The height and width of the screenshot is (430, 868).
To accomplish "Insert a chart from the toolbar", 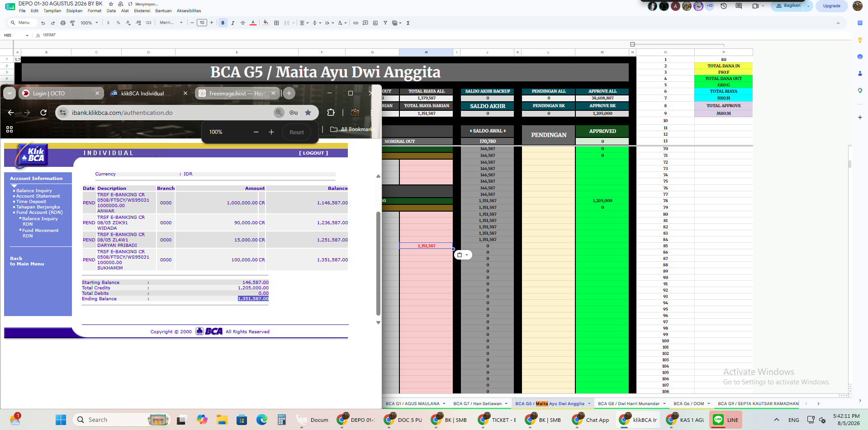I will point(375,23).
